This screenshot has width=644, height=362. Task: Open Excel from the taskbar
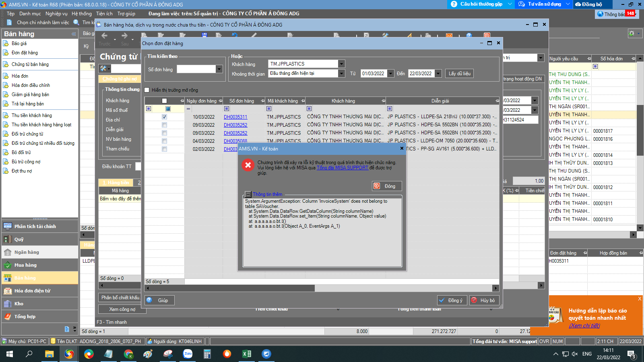click(x=247, y=354)
